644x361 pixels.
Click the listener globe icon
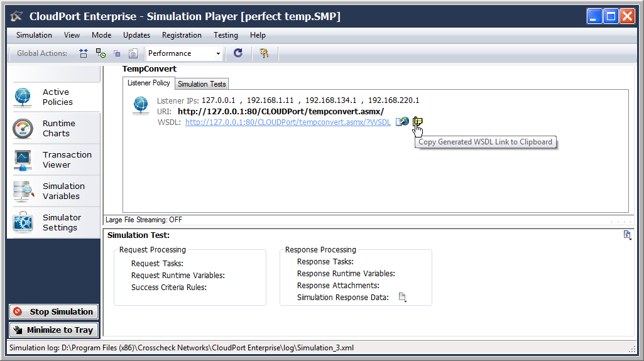coord(141,105)
